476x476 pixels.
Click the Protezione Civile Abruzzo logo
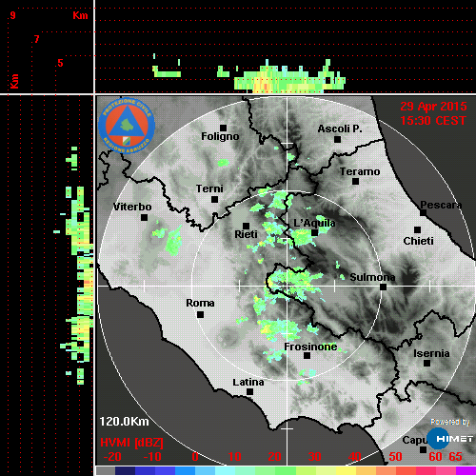[x=127, y=126]
